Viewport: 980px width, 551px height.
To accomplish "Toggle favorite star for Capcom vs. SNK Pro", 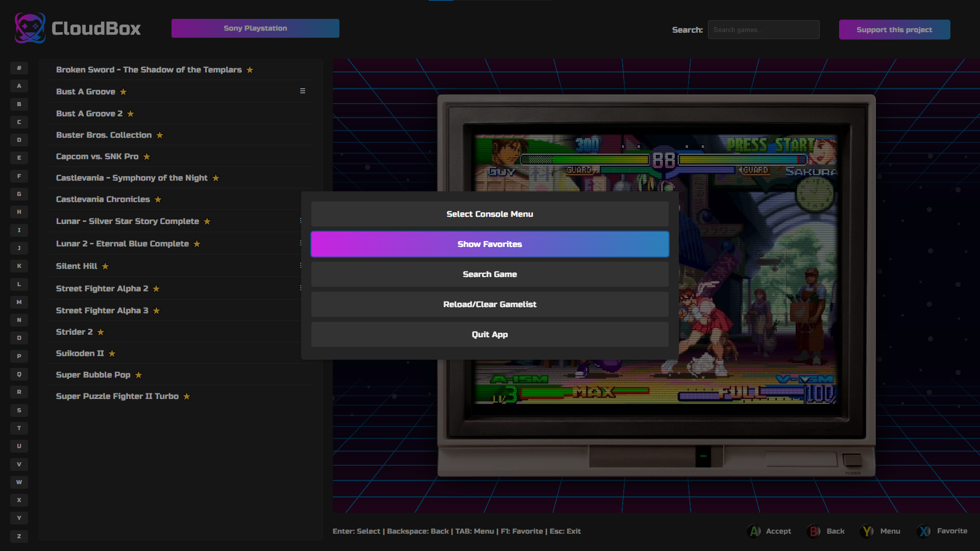I will [147, 157].
